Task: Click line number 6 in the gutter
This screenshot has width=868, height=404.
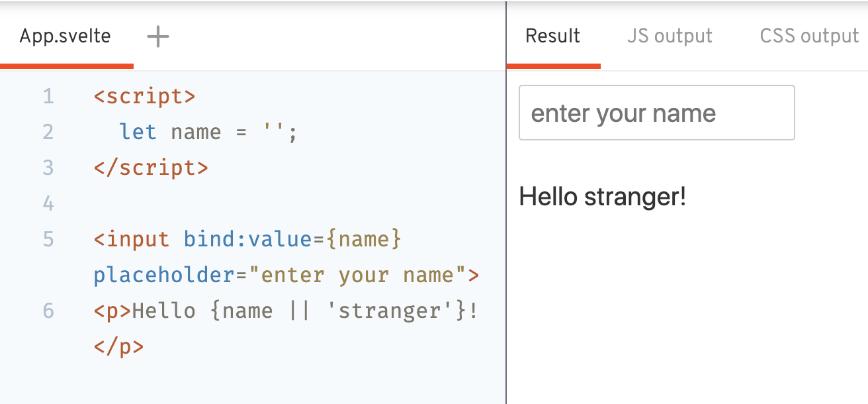Action: pos(48,311)
